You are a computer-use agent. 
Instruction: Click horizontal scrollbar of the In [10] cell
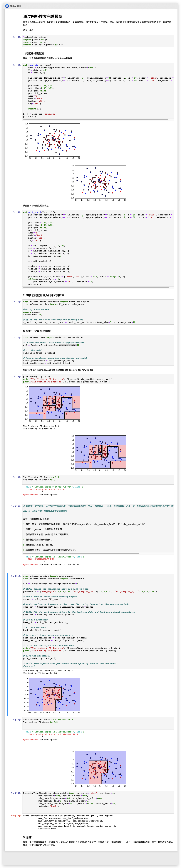click(x=81, y=553)
